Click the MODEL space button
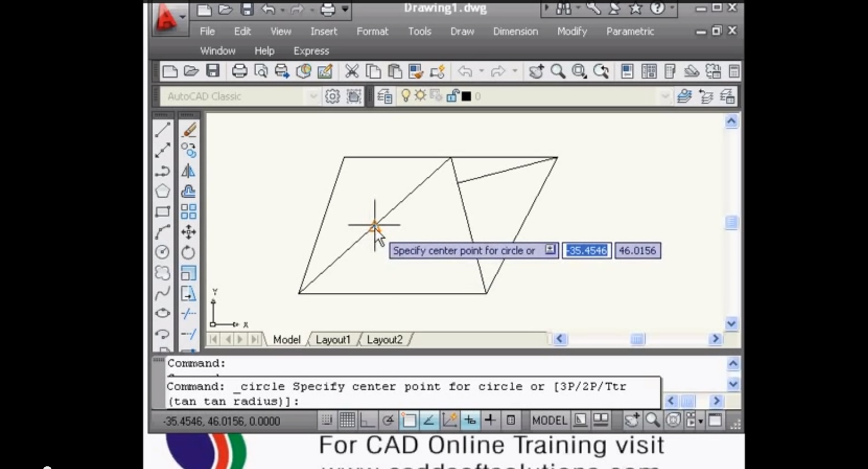Viewport: 868px width, 469px height. [x=549, y=420]
